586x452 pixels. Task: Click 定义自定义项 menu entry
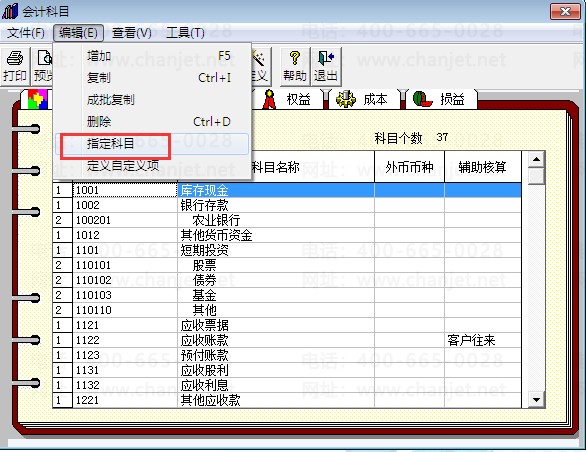point(152,165)
